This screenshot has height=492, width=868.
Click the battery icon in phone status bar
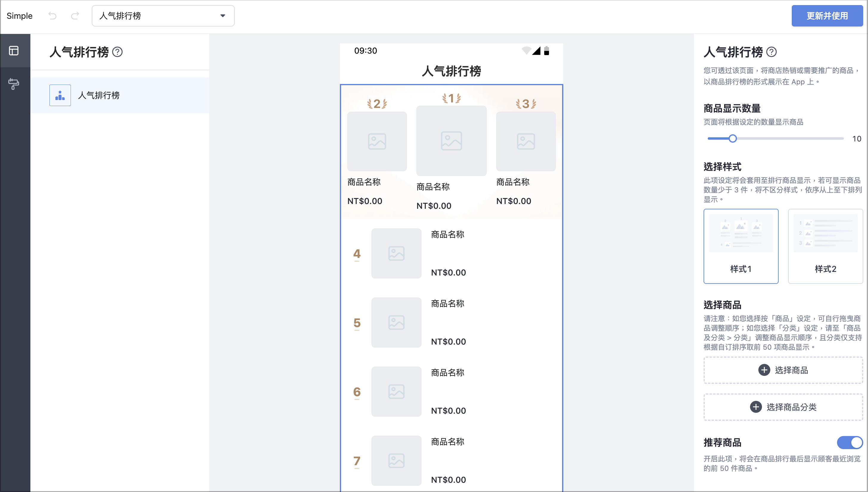547,51
